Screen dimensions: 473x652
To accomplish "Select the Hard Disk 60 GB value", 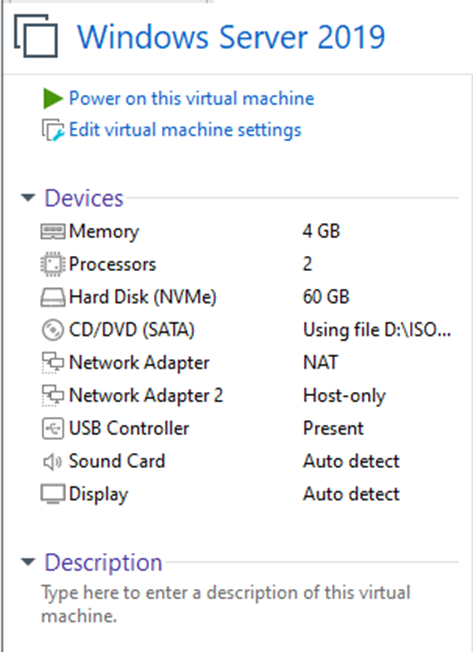I will [x=326, y=297].
